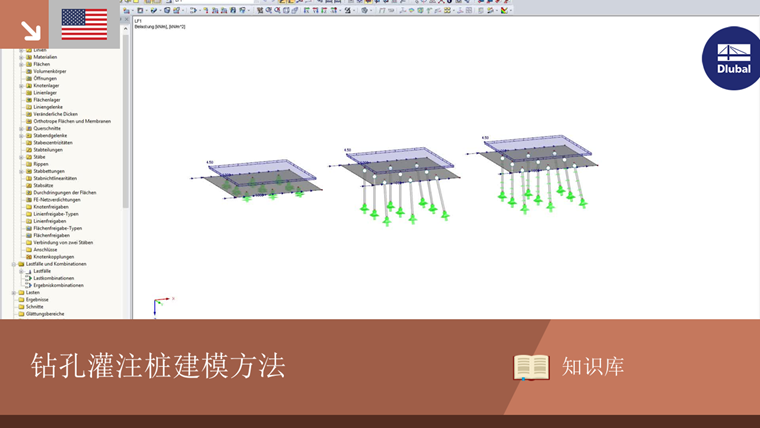
Task: Select FE-Netzverdichtungen in the tree
Action: [57, 200]
